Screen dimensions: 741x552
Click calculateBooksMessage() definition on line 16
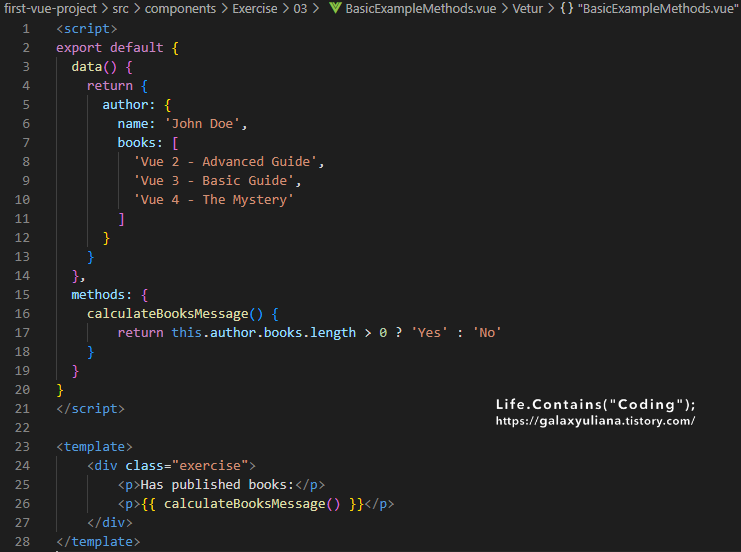(x=175, y=314)
